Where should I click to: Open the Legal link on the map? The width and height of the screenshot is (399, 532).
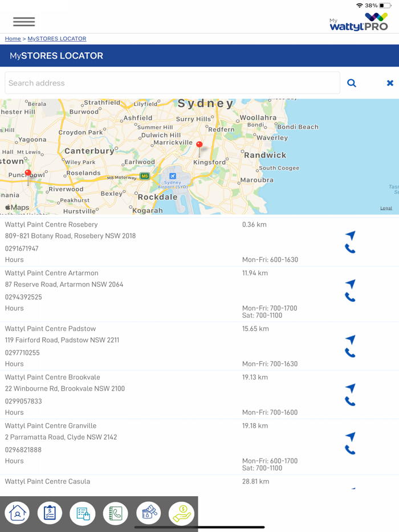click(386, 208)
